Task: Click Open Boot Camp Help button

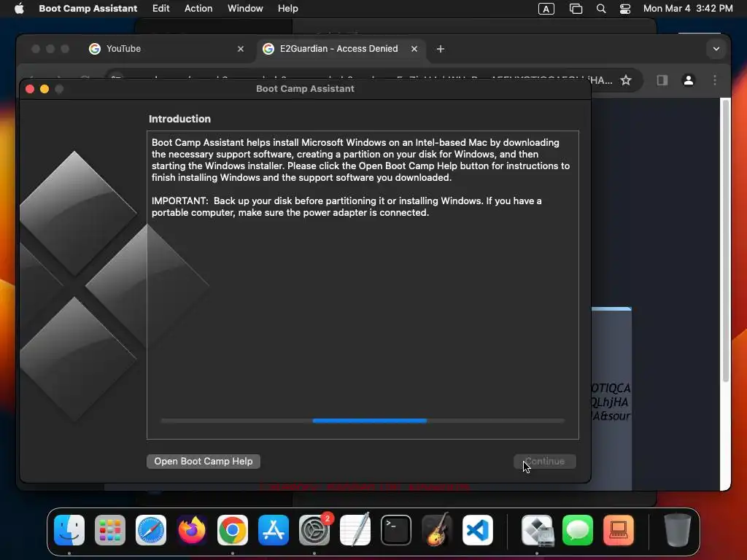Action: tap(204, 461)
